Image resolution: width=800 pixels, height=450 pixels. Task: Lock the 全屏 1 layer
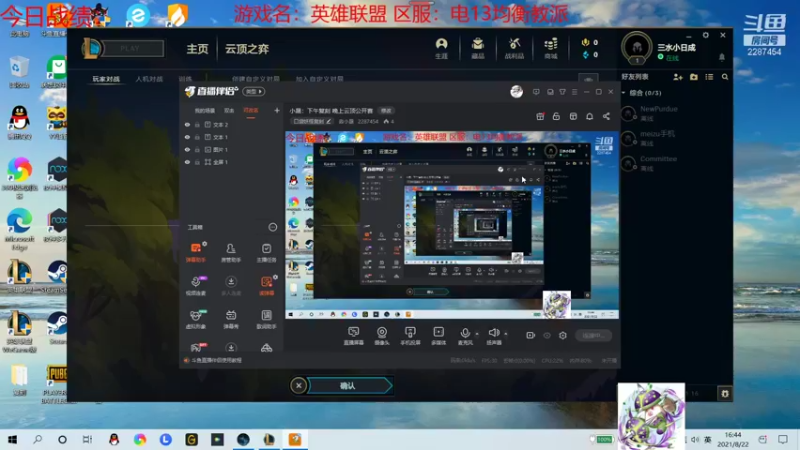pyautogui.click(x=197, y=162)
